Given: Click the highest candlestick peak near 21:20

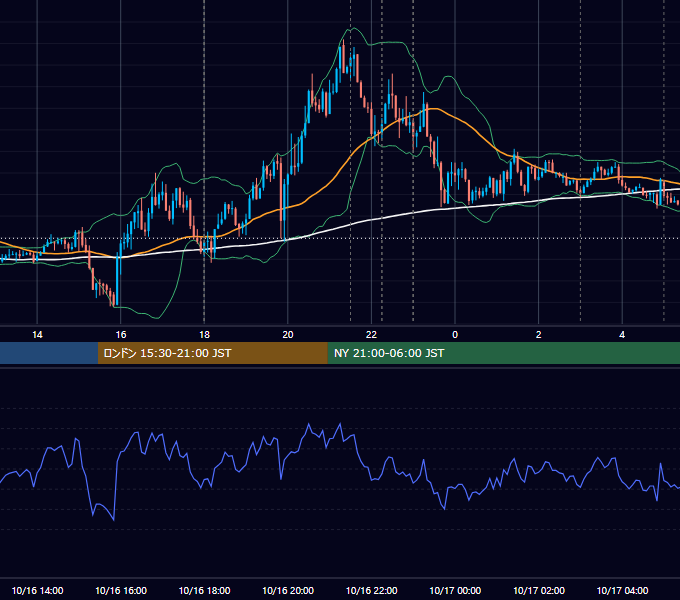Looking at the screenshot, I should 343,55.
